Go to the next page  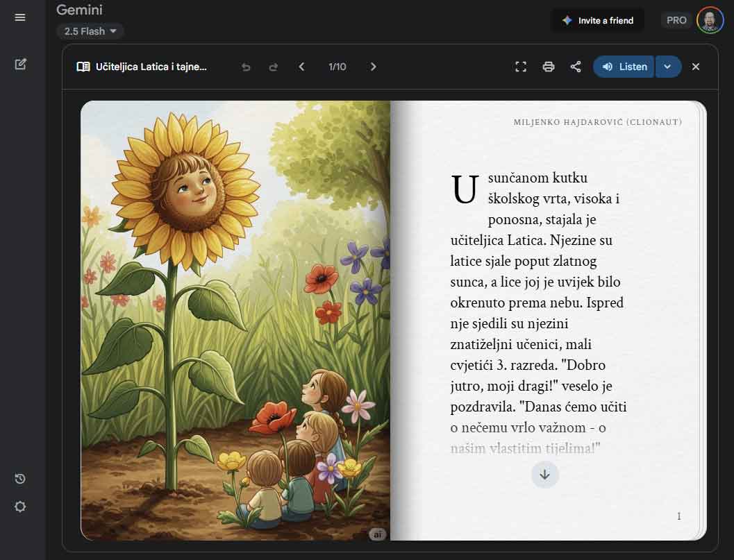click(x=373, y=67)
